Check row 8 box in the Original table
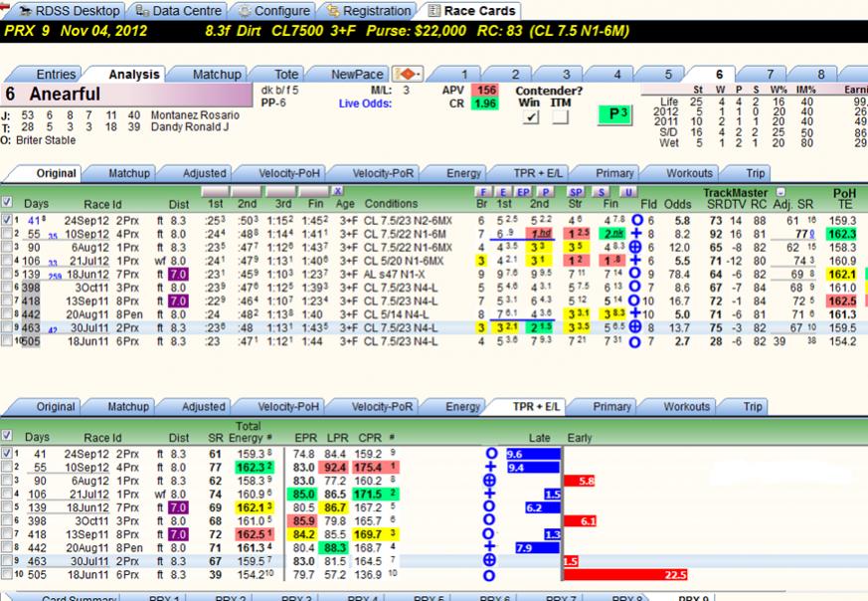 [7, 314]
